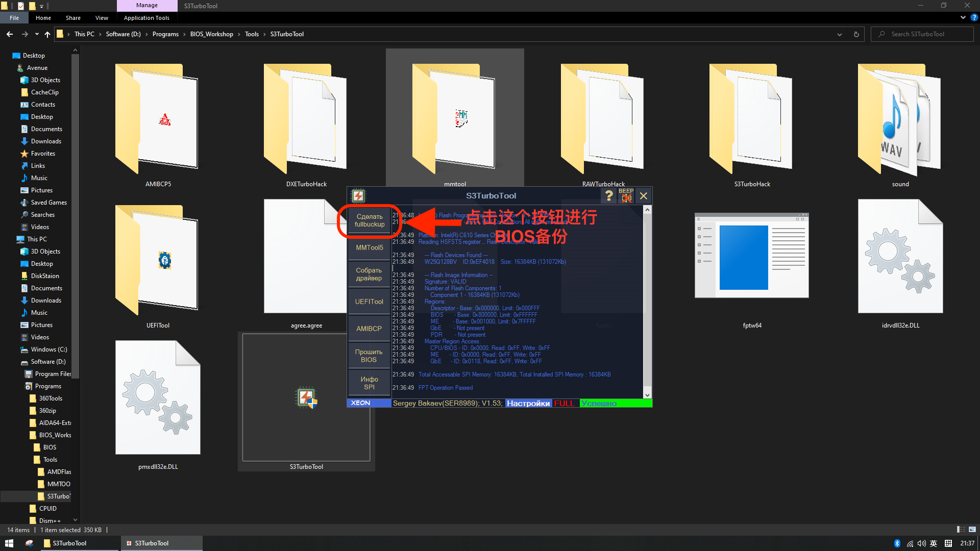Switch to details view layout icon

(961, 530)
